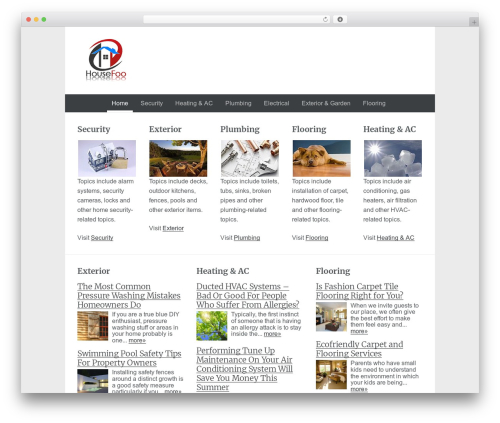Click the lower Heating & AC column heading
This screenshot has width=500, height=423.
click(223, 271)
